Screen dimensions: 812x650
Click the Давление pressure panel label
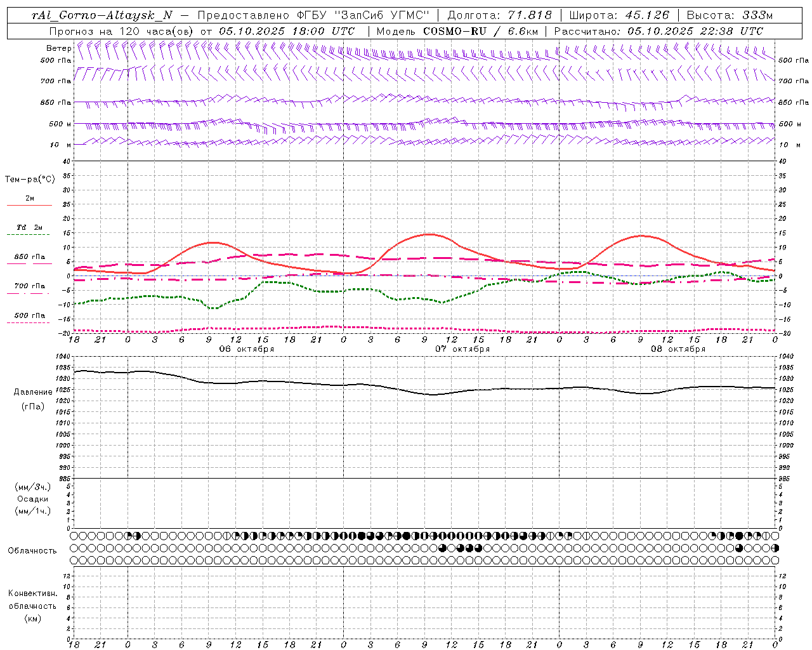33,392
